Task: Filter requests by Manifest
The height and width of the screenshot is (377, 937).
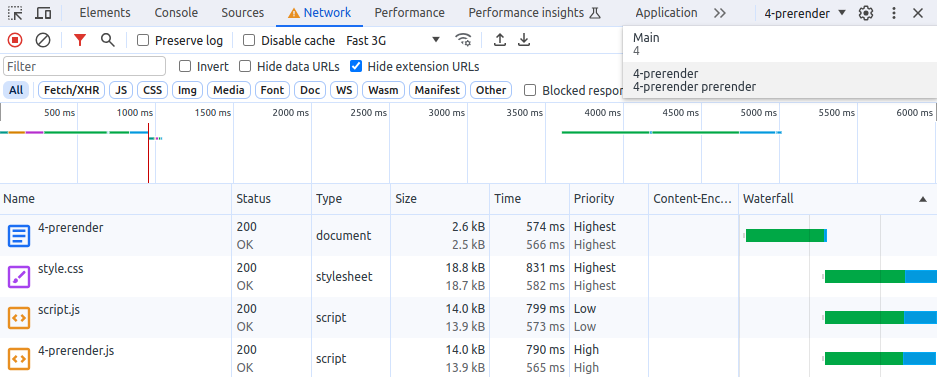Action: pyautogui.click(x=437, y=90)
